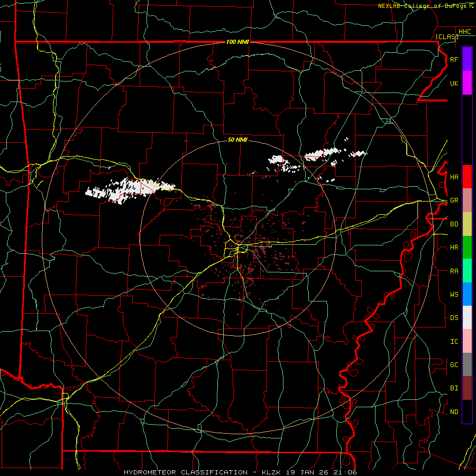The image size is (476, 476).
Task: Click the UK legend label
Action: 454,83
